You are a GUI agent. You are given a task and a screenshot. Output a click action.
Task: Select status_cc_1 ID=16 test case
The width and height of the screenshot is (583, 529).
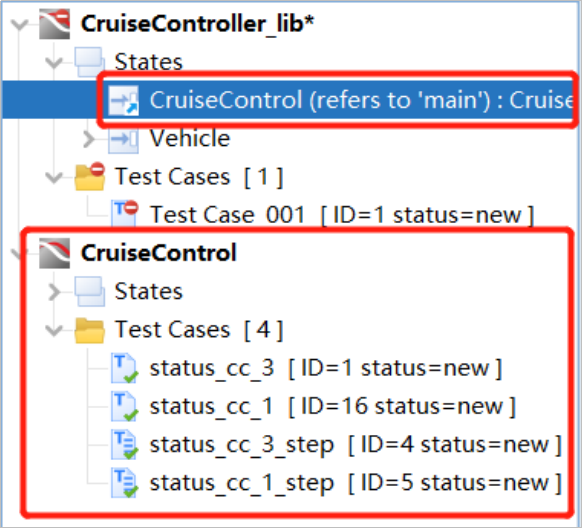[x=332, y=406]
